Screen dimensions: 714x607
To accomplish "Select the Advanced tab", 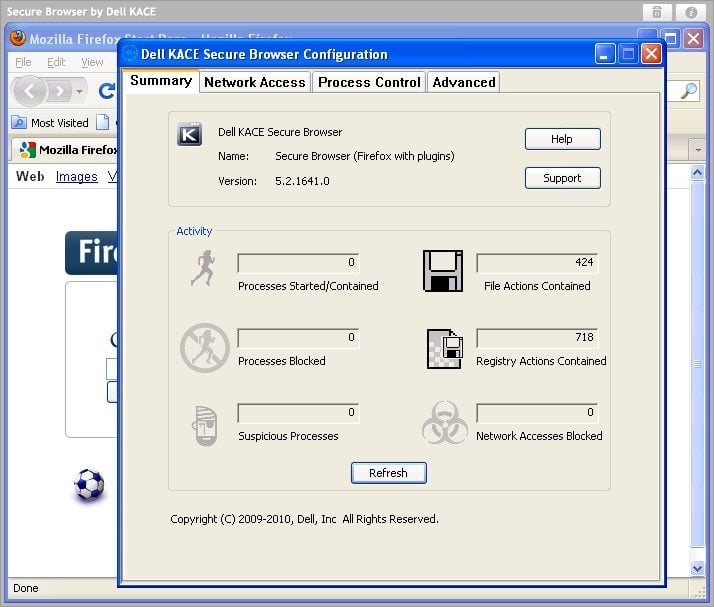I will (x=463, y=82).
